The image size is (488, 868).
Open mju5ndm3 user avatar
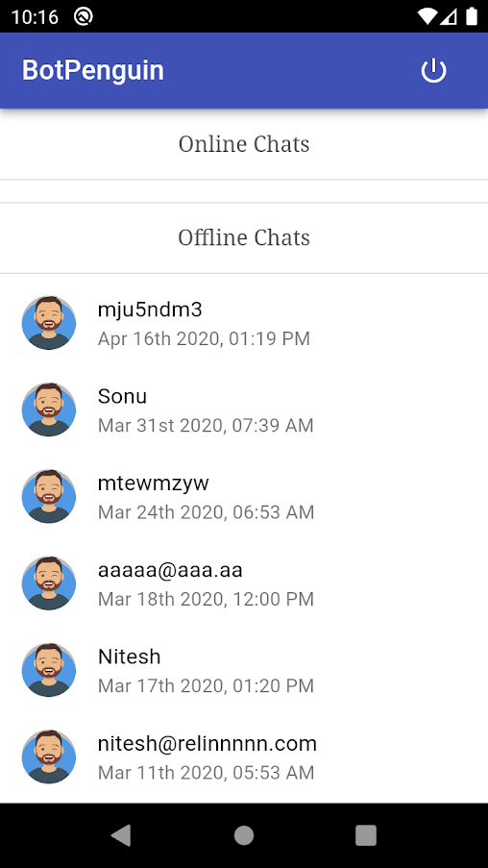[49, 323]
